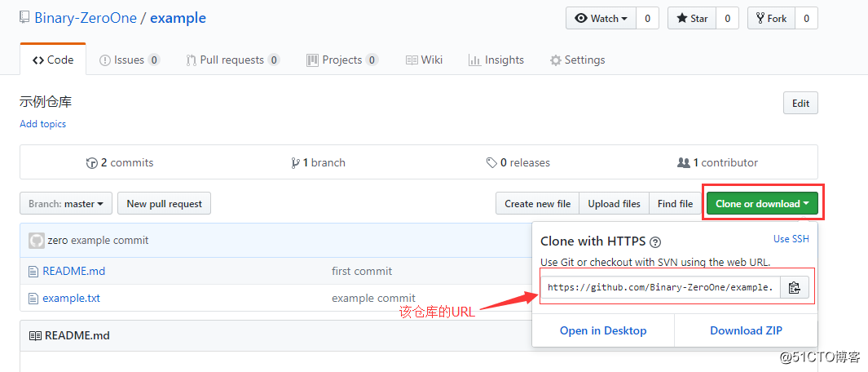Open the Wiki tab
Image resolution: width=868 pixels, height=372 pixels.
coord(424,60)
